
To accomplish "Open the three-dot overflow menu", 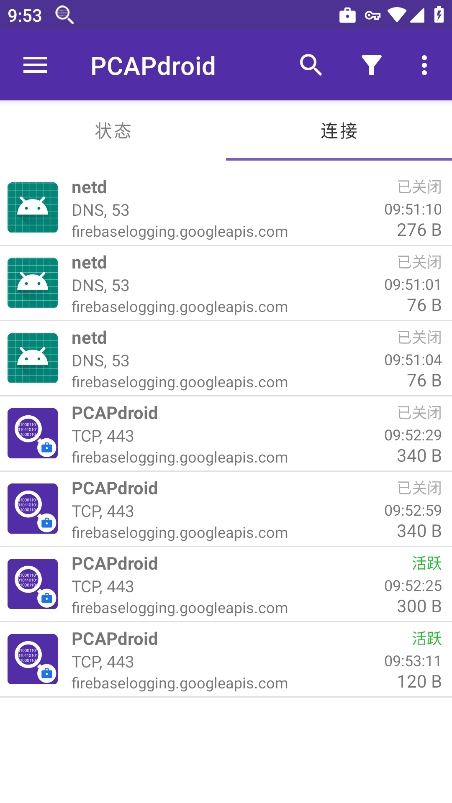I will click(424, 66).
